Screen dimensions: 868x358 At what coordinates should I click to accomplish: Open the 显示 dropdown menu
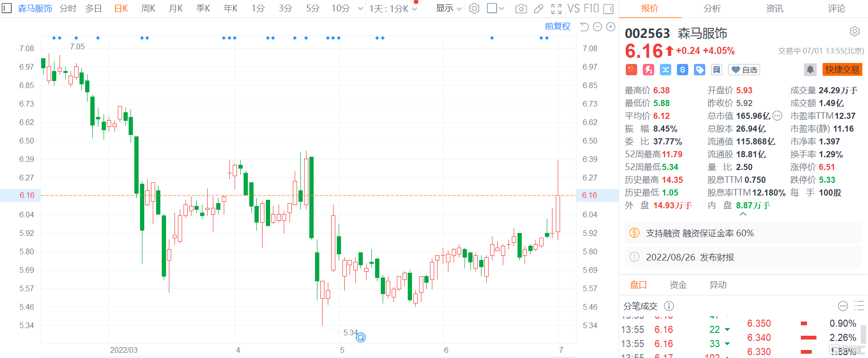pyautogui.click(x=448, y=9)
